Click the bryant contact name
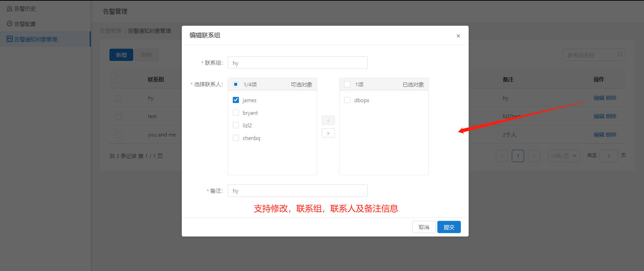 (250, 113)
